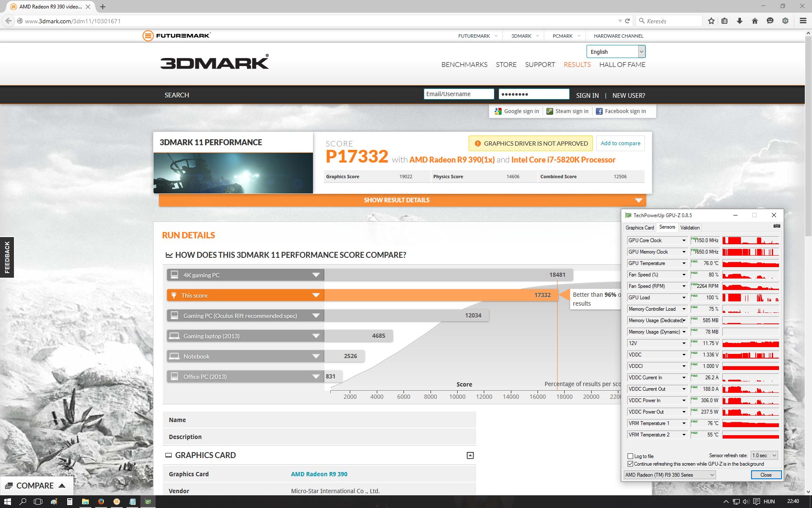Collapse the Graphics Card section icon
This screenshot has height=508, width=812.
[x=470, y=456]
